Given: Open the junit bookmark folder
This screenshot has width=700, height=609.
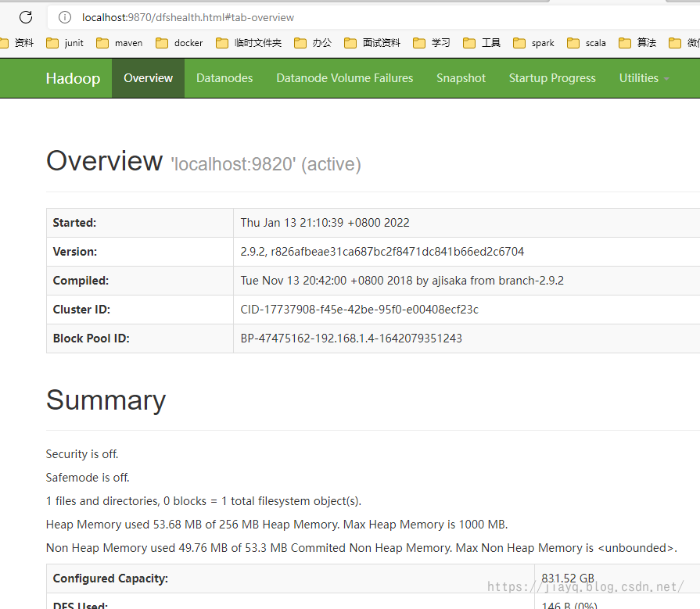Looking at the screenshot, I should (65, 43).
